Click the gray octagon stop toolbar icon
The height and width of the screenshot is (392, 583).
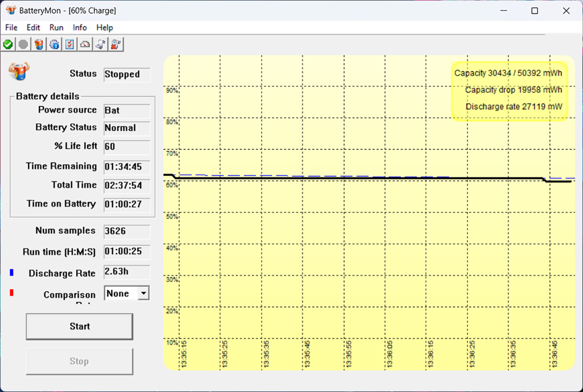(23, 44)
